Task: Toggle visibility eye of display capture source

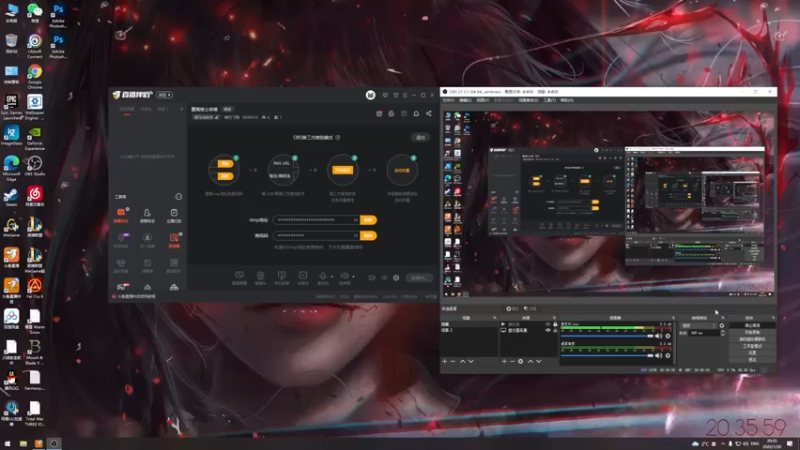Action: point(548,330)
